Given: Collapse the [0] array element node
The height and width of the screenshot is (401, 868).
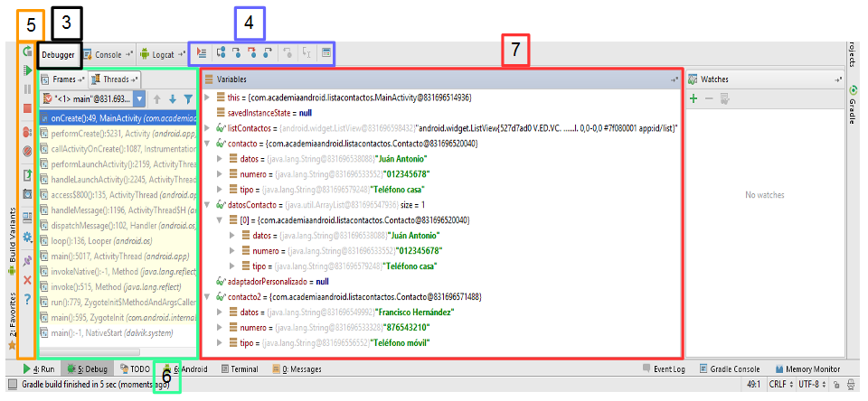Looking at the screenshot, I should (221, 220).
